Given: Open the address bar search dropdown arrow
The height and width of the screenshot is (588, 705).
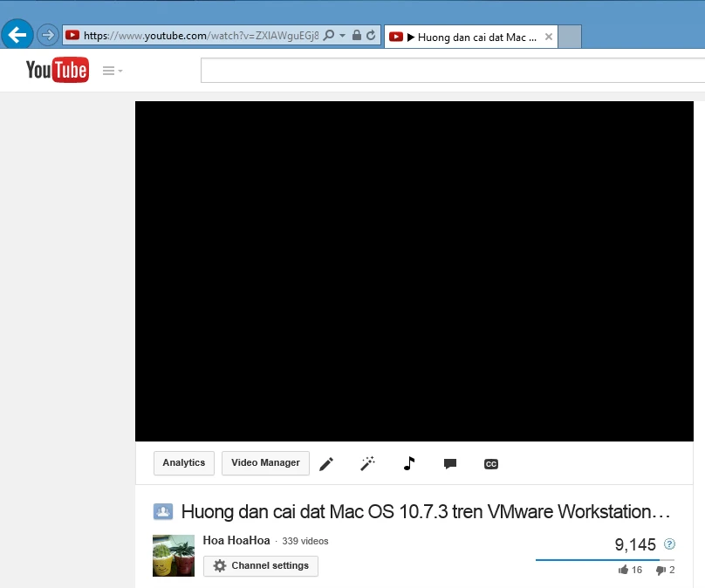Looking at the screenshot, I should click(342, 36).
